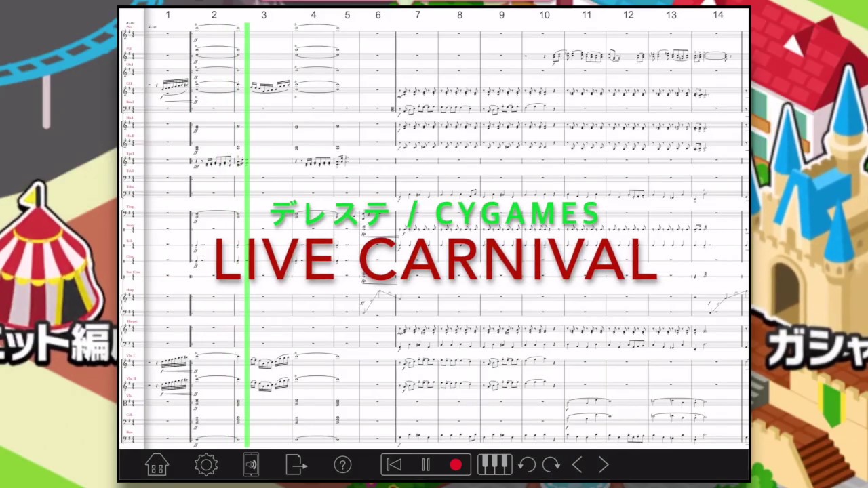868x488 pixels.
Task: Go to next page with right chevron
Action: 604,465
